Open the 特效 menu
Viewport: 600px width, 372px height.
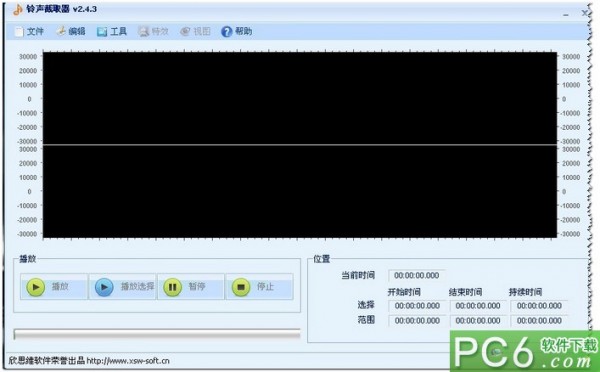coord(154,31)
